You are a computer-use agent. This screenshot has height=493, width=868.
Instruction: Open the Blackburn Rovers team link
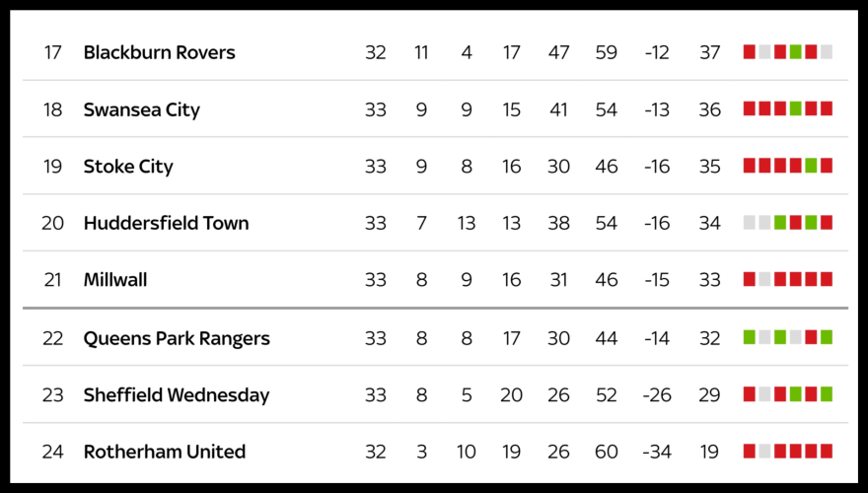tap(159, 52)
